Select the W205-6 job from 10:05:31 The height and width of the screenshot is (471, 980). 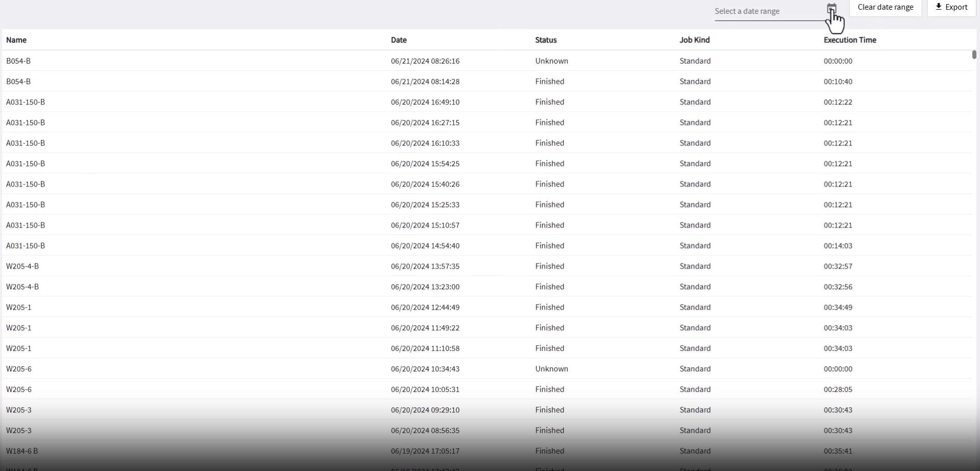[x=19, y=390]
